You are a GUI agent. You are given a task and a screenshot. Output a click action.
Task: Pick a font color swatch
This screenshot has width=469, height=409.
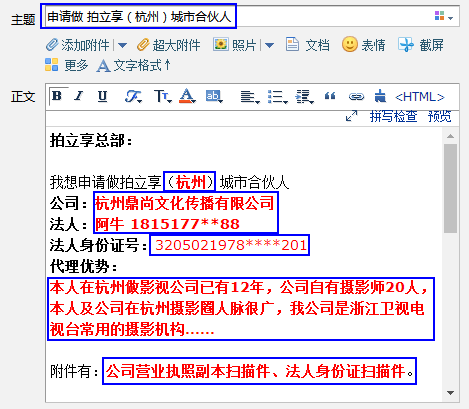(x=187, y=96)
